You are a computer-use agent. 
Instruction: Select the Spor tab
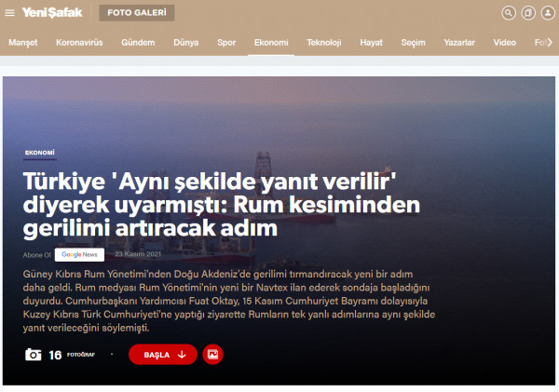226,43
